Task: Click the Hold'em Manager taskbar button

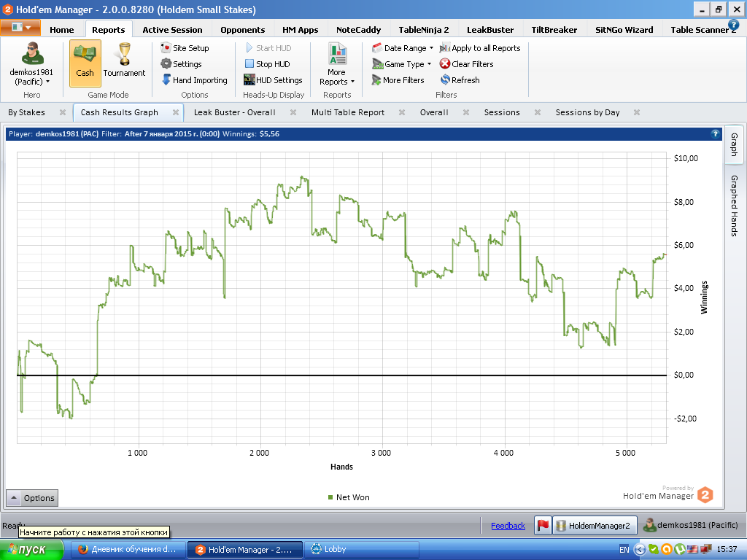Action: [245, 549]
